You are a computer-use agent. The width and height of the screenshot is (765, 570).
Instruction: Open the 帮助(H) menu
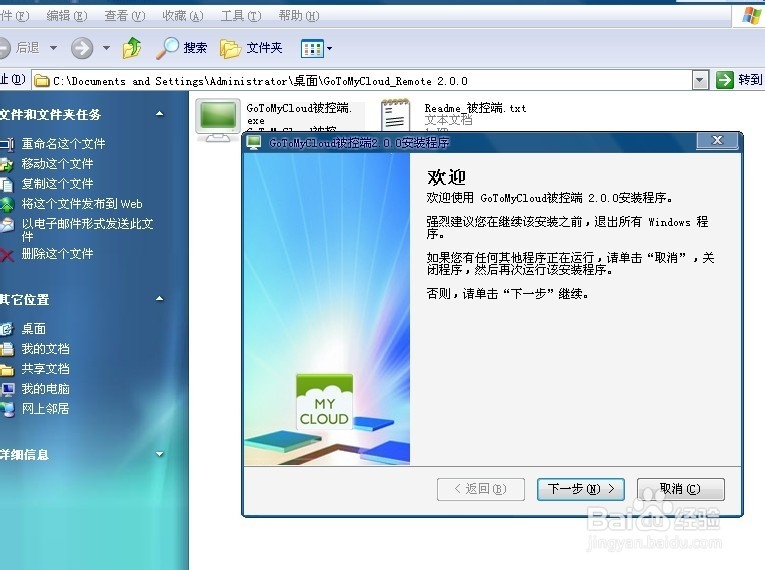[299, 16]
